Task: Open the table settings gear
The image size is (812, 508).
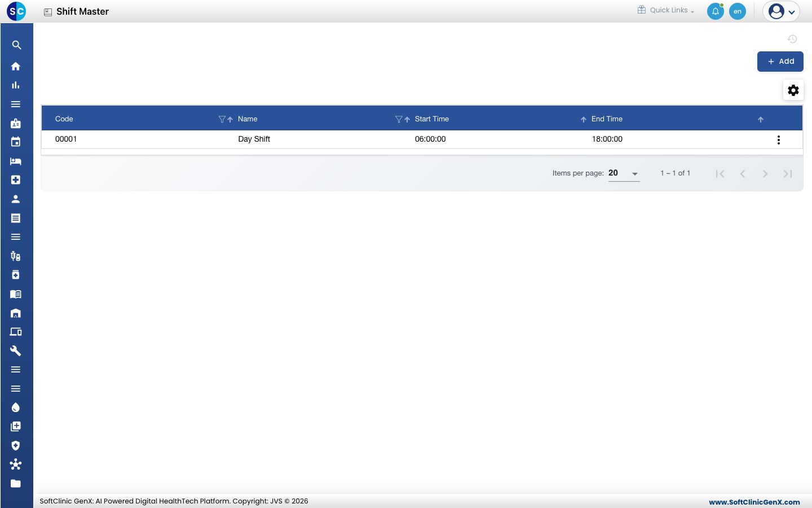Action: pyautogui.click(x=793, y=90)
